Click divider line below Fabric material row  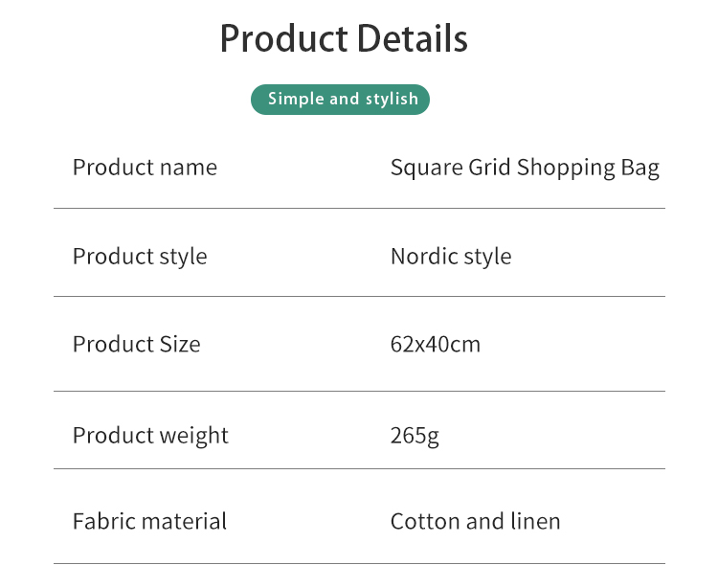click(x=359, y=563)
